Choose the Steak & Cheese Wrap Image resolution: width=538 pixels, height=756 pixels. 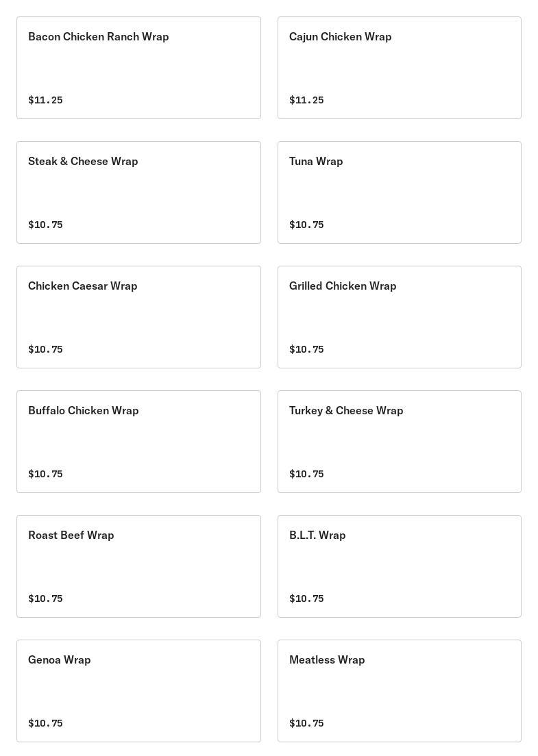tap(138, 192)
